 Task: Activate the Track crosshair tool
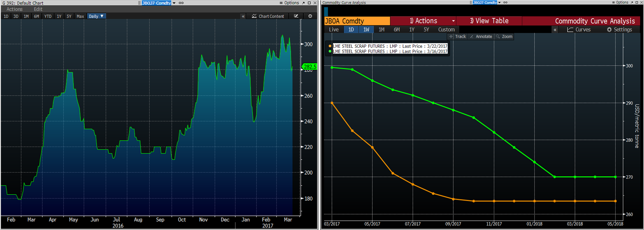click(x=458, y=36)
